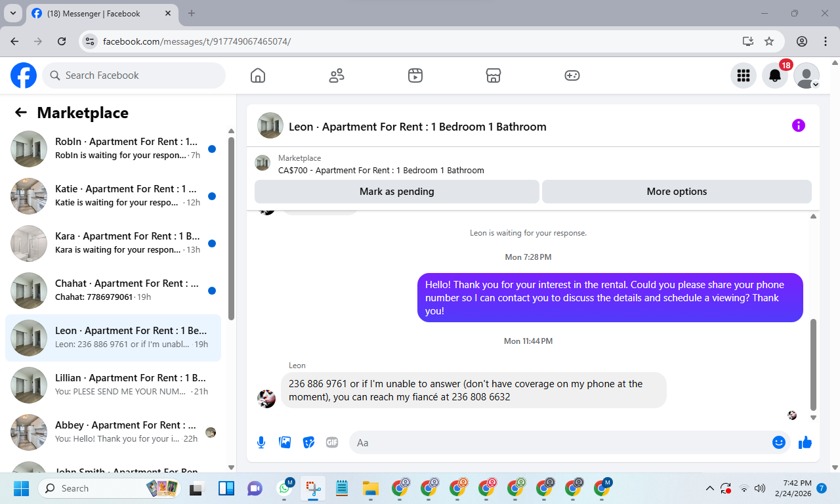Select Leon apartment conversation
The width and height of the screenshot is (840, 504).
point(113,338)
